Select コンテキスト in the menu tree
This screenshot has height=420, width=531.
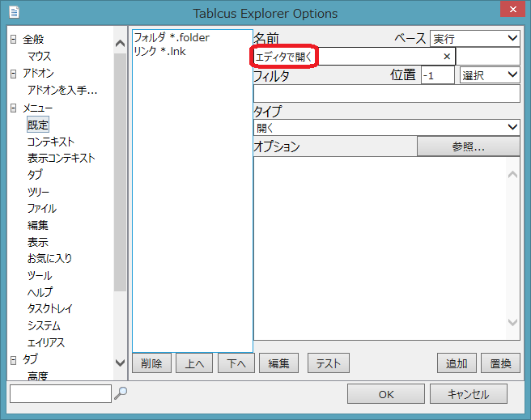[50, 142]
